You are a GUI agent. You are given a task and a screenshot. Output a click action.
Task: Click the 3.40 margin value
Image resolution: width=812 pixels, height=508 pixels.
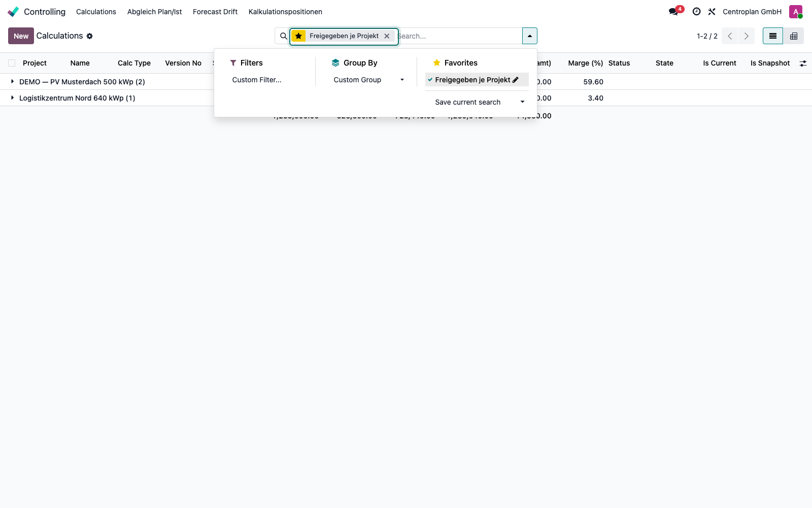[595, 98]
